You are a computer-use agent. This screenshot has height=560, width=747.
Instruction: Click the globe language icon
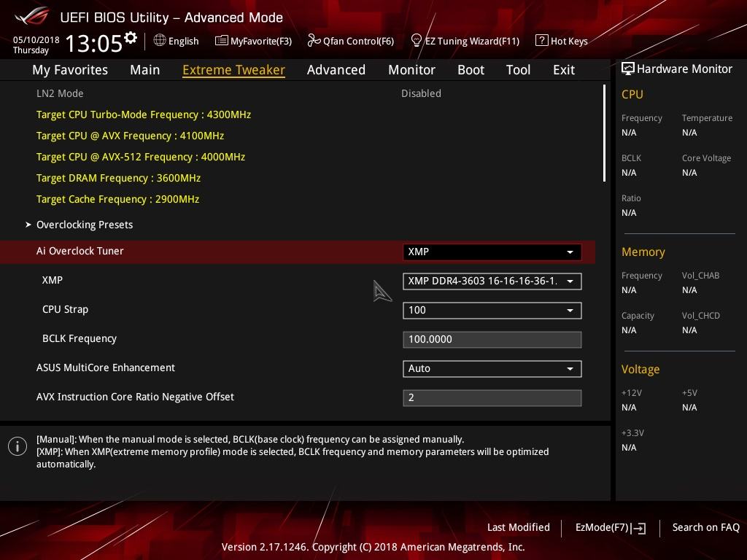coord(160,41)
